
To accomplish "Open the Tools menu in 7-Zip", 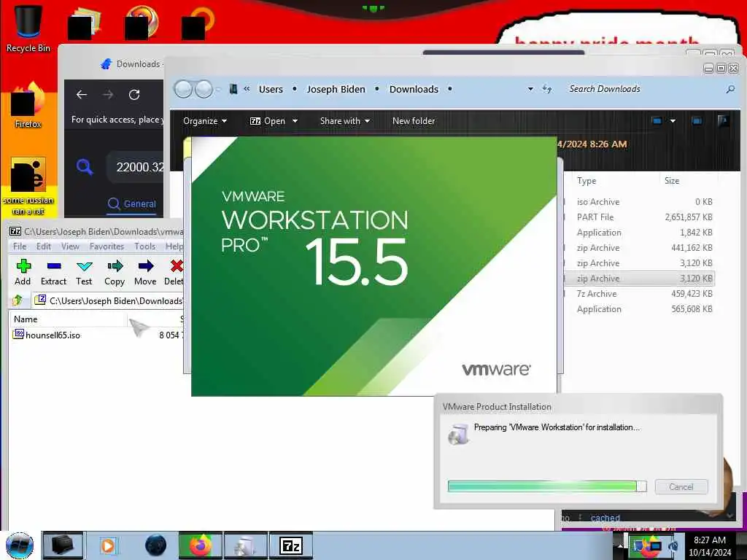I will point(145,246).
